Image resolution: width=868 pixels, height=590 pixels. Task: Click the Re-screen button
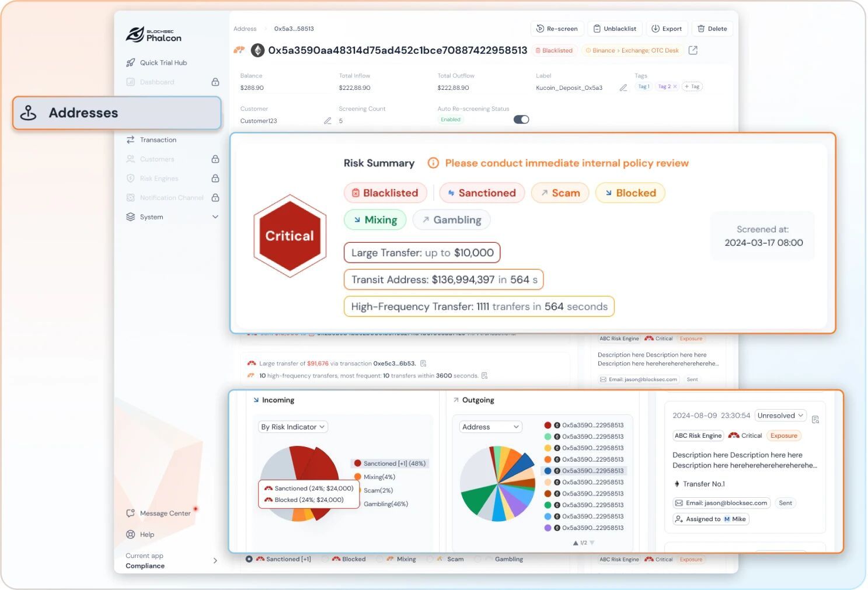[557, 29]
